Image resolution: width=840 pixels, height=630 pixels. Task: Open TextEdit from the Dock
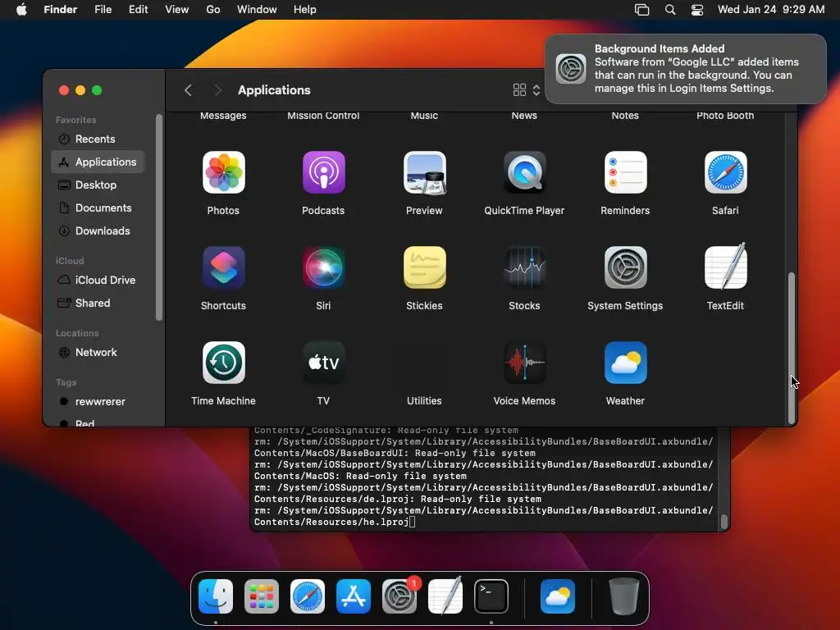click(445, 596)
